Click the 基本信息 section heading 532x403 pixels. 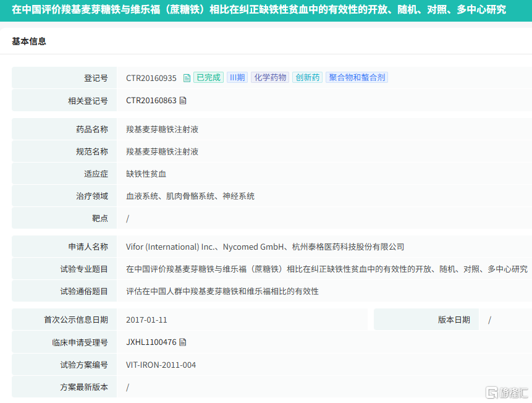(x=29, y=41)
